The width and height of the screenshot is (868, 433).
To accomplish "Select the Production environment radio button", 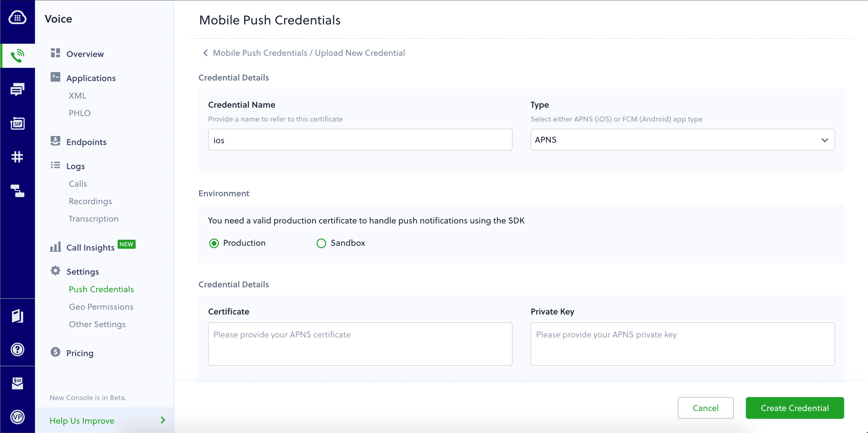I will (214, 243).
